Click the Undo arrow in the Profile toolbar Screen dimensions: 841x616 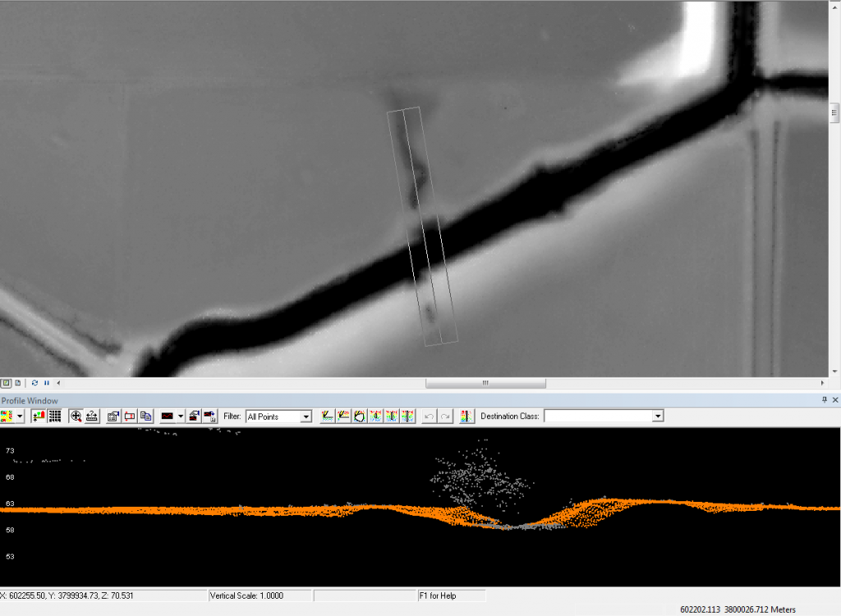430,416
